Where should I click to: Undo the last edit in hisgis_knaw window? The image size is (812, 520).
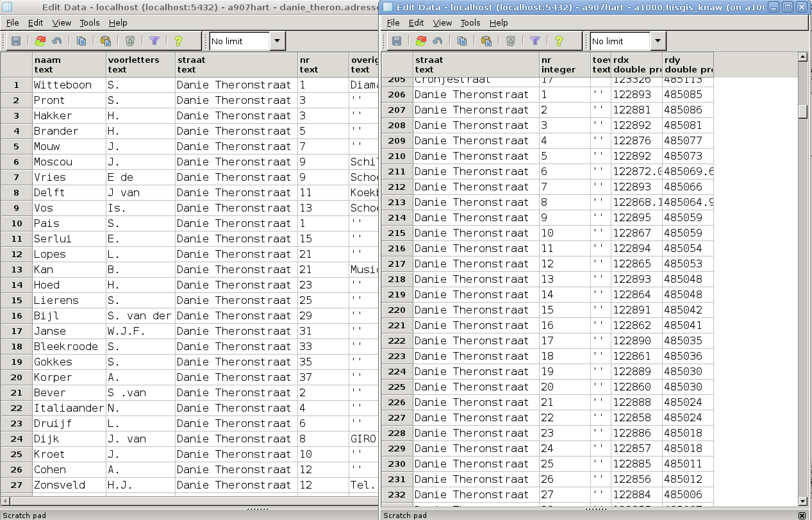click(437, 41)
